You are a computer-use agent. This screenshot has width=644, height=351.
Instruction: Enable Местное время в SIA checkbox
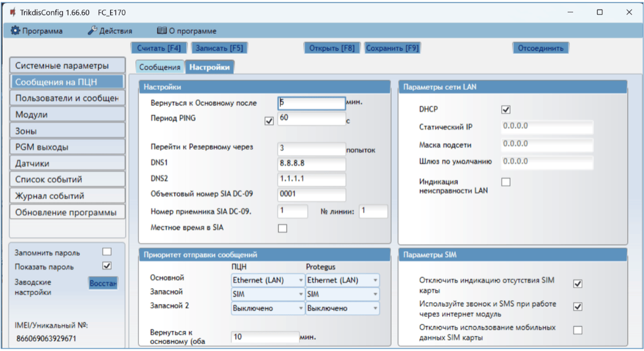[282, 228]
